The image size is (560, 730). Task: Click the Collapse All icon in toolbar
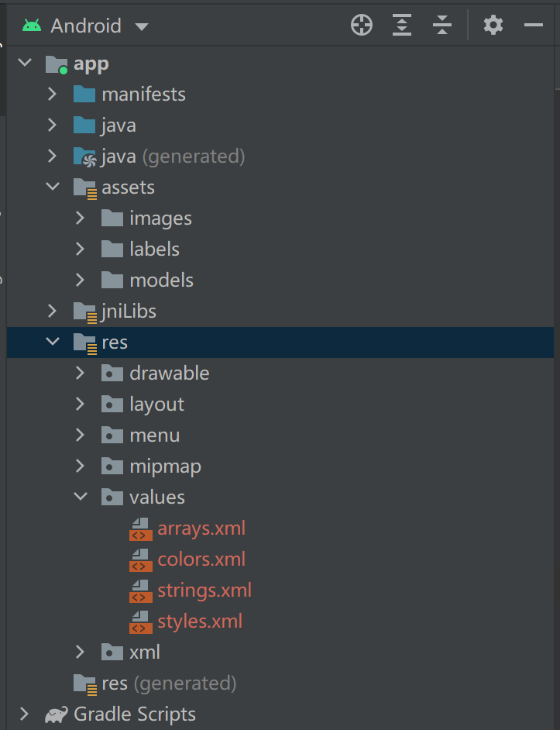tap(441, 25)
